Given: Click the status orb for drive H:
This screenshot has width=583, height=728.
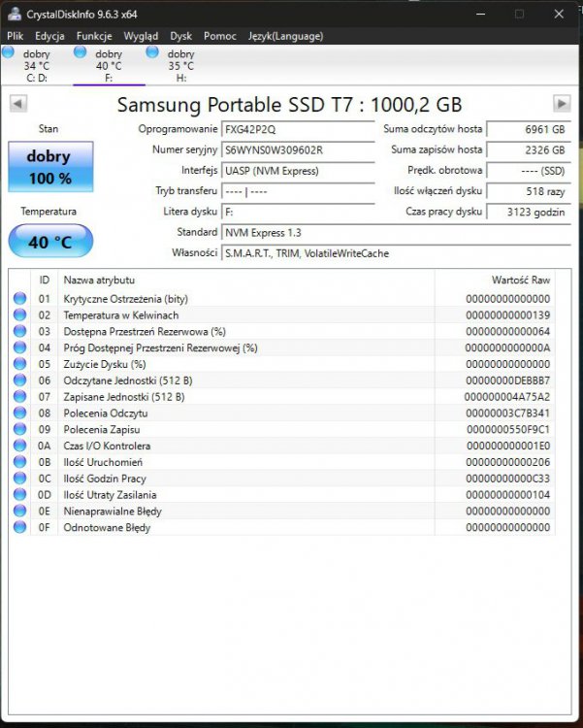Looking at the screenshot, I should pyautogui.click(x=152, y=52).
